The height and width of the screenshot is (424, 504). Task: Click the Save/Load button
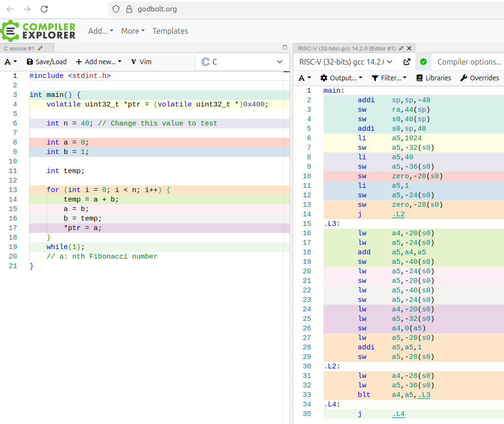(x=47, y=62)
